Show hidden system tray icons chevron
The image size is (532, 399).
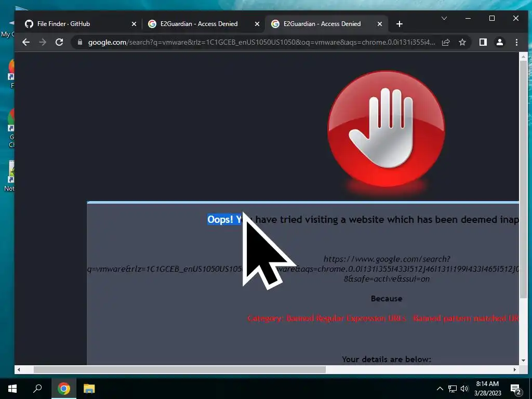point(440,389)
